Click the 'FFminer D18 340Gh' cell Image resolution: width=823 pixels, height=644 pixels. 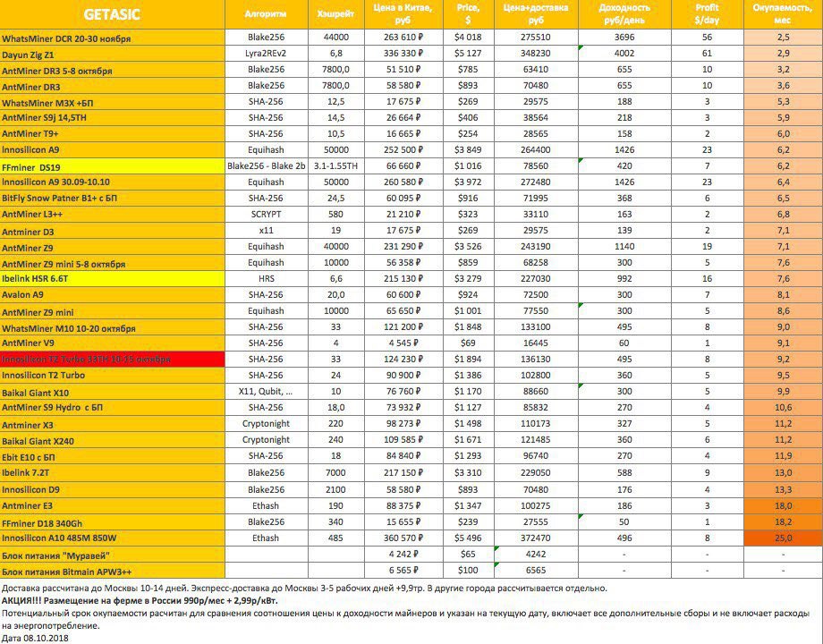[113, 522]
